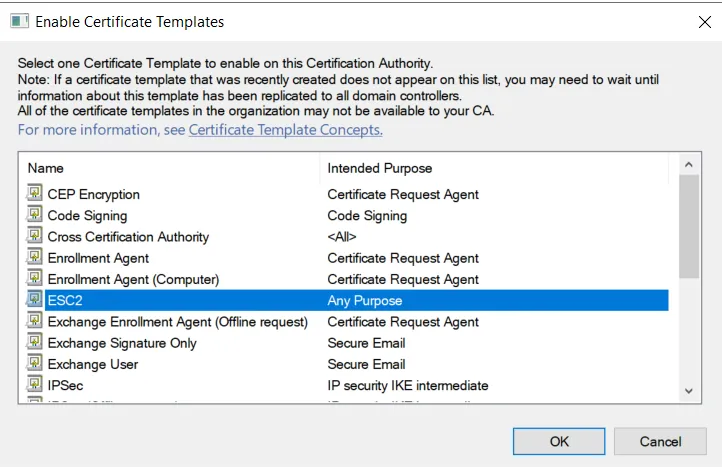Click the Cancel button
The image size is (722, 467).
point(660,441)
